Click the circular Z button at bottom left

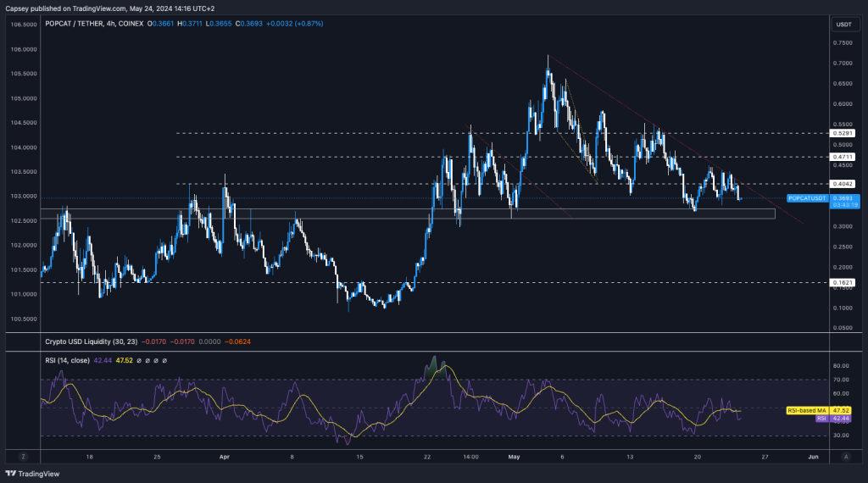point(24,456)
